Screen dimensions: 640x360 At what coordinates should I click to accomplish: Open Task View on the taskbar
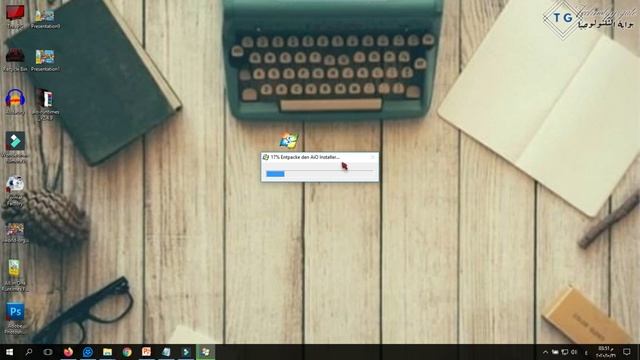pos(48,352)
